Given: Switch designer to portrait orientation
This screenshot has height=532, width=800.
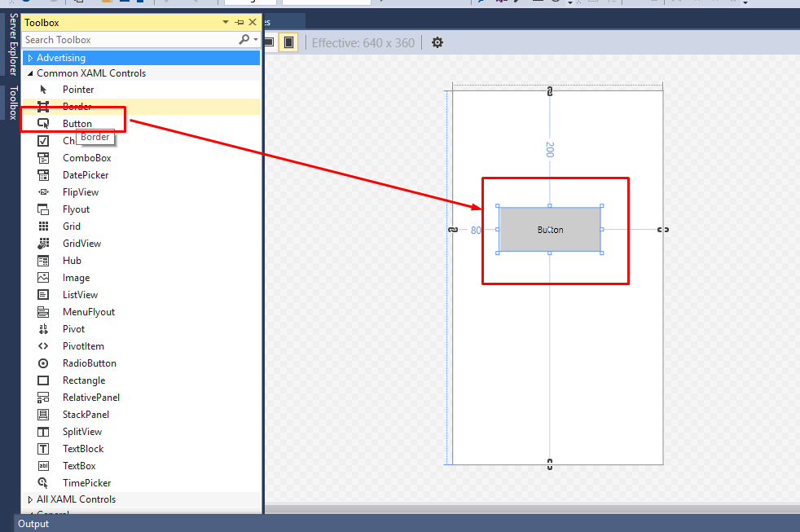Looking at the screenshot, I should tap(288, 42).
